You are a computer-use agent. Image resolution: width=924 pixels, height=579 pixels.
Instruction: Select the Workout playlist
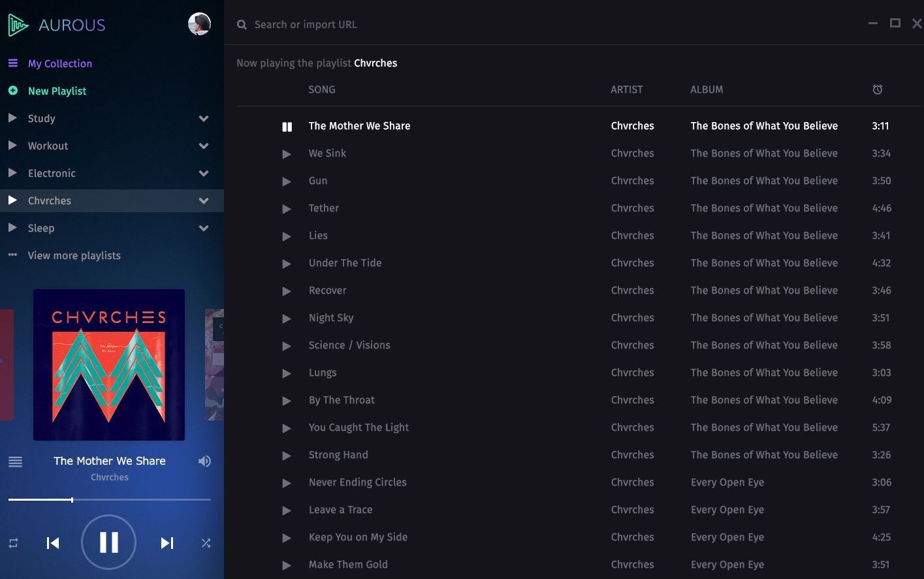click(48, 146)
